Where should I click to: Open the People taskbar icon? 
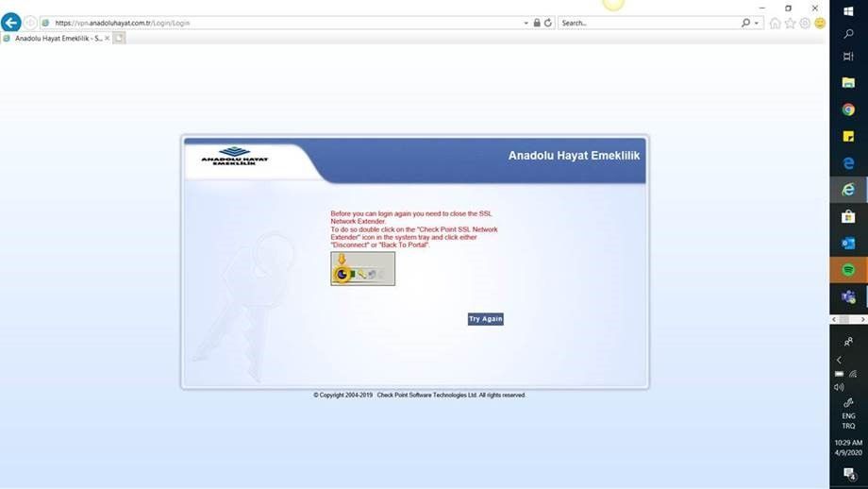point(848,342)
